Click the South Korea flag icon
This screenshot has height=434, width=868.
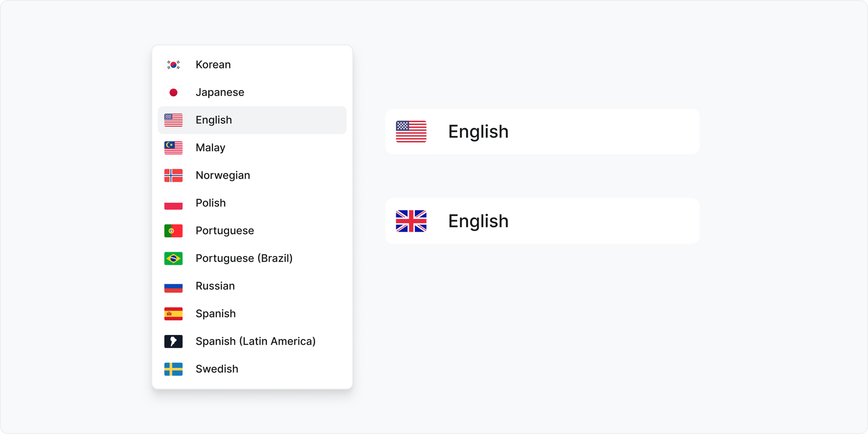click(x=173, y=65)
